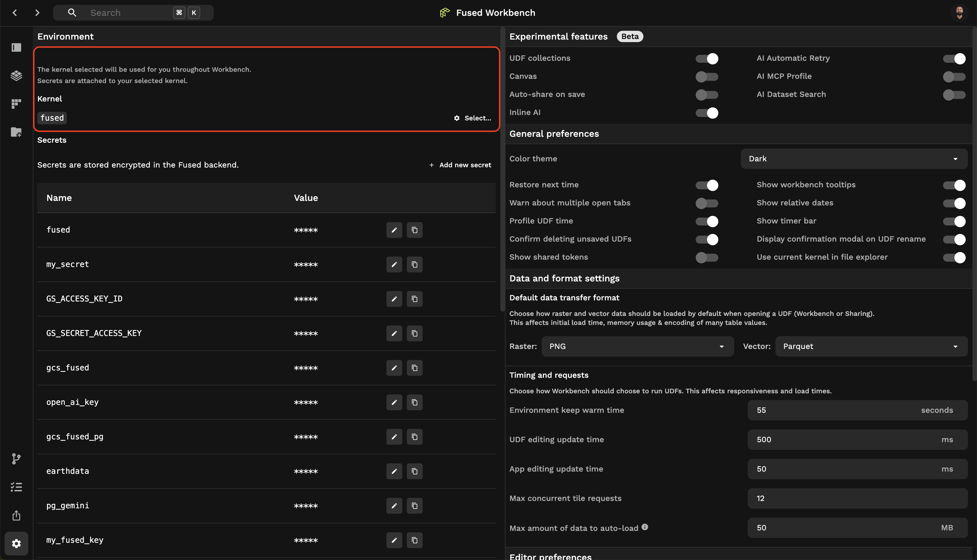The height and width of the screenshot is (560, 977).
Task: Click info icon beside Max auto-load data
Action: pyautogui.click(x=645, y=527)
